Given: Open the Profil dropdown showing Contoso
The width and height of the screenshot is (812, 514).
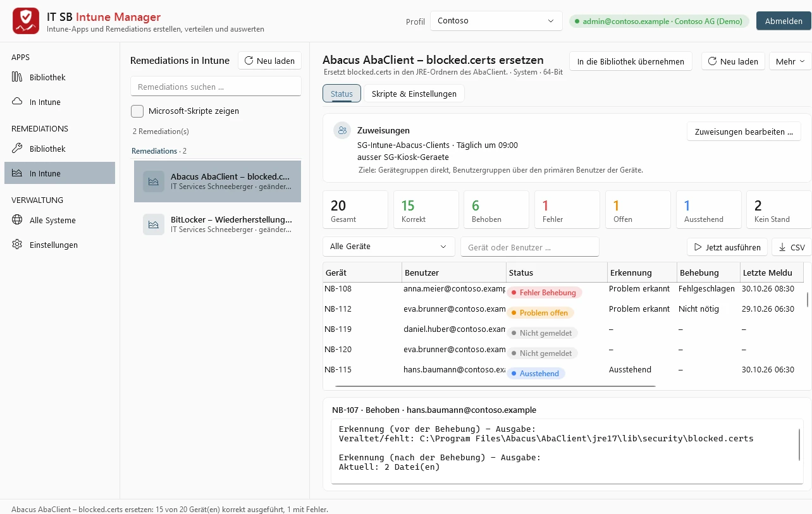Looking at the screenshot, I should (496, 21).
